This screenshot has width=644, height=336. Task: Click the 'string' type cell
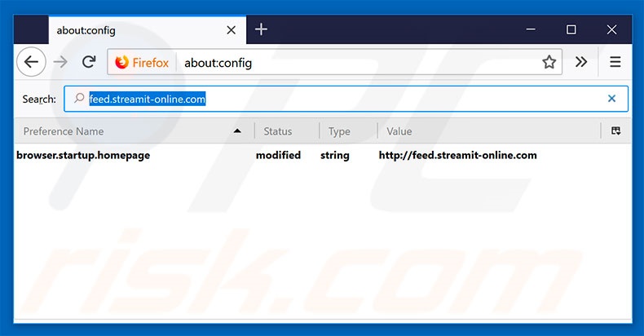(x=335, y=156)
